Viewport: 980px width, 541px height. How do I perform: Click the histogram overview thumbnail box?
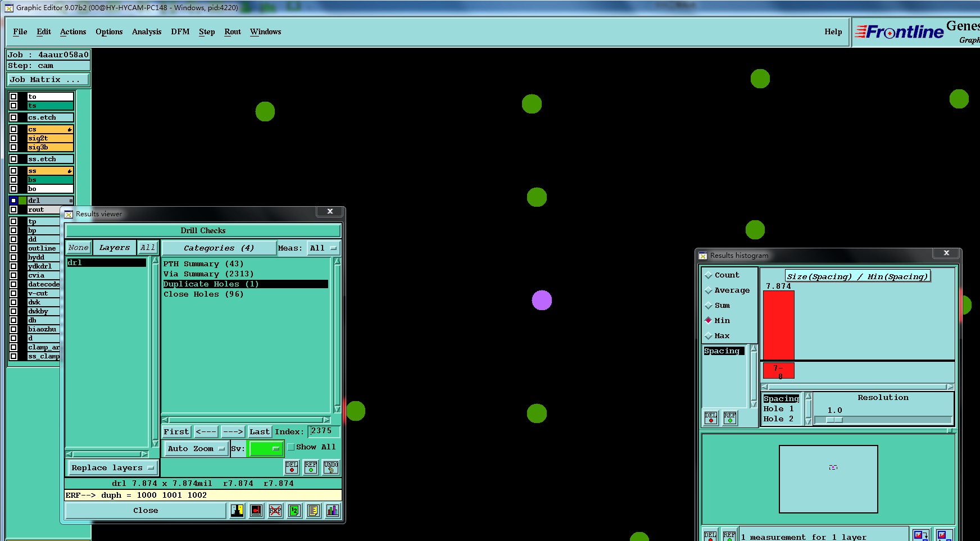[x=828, y=479]
